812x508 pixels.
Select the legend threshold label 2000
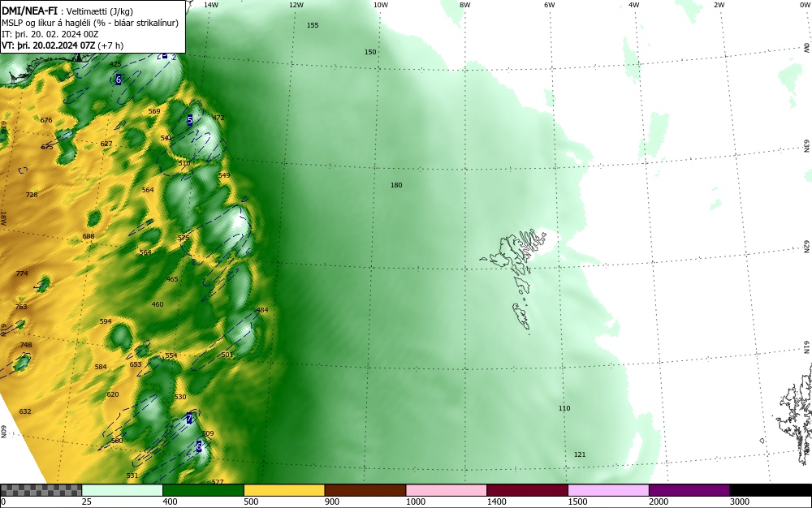pos(659,502)
